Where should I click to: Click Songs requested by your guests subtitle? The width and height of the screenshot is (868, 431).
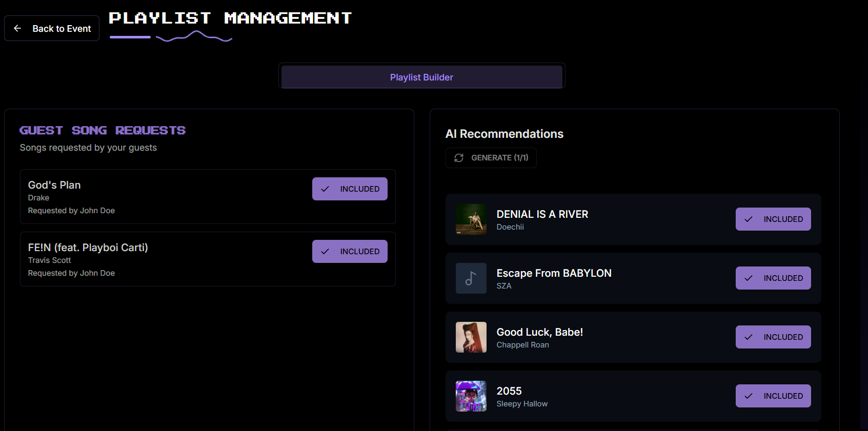click(88, 148)
